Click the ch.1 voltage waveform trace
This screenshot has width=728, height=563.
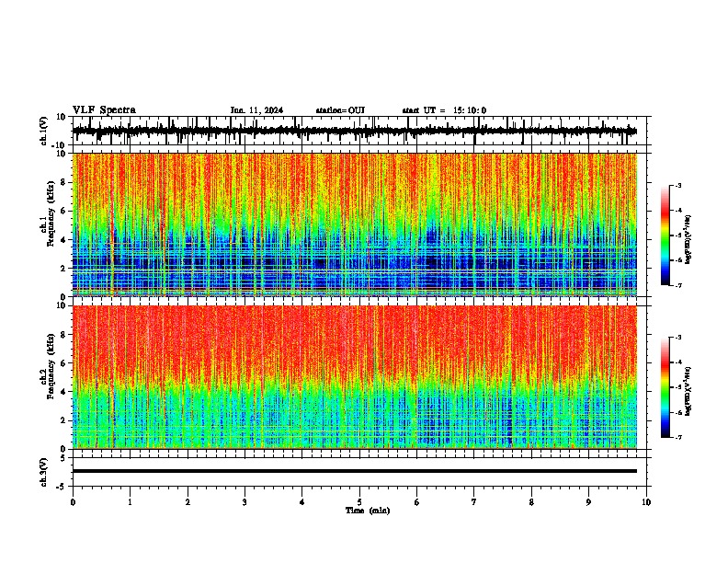pos(355,131)
